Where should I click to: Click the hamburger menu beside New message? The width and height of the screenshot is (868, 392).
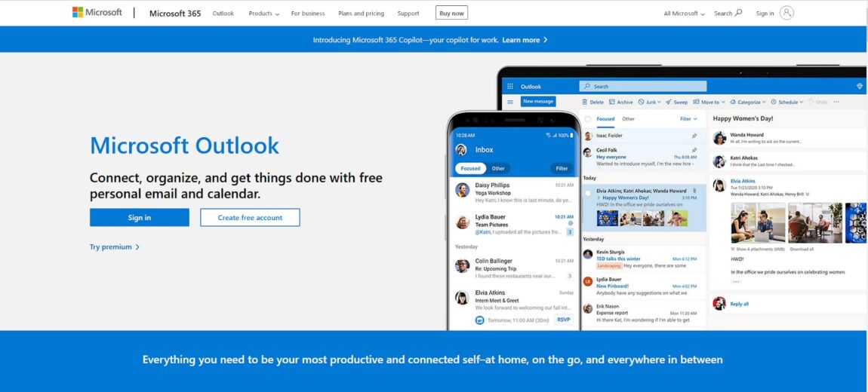[509, 102]
